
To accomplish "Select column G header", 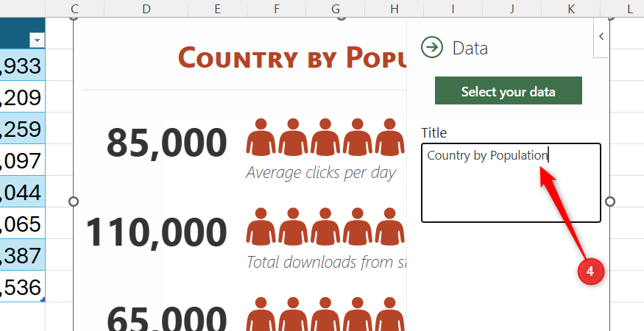I will [x=336, y=9].
